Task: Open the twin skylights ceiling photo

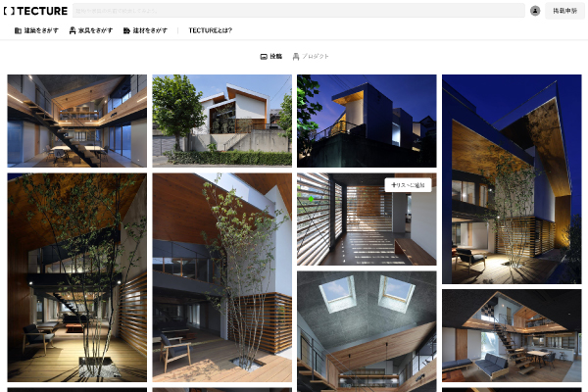Action: [x=367, y=331]
